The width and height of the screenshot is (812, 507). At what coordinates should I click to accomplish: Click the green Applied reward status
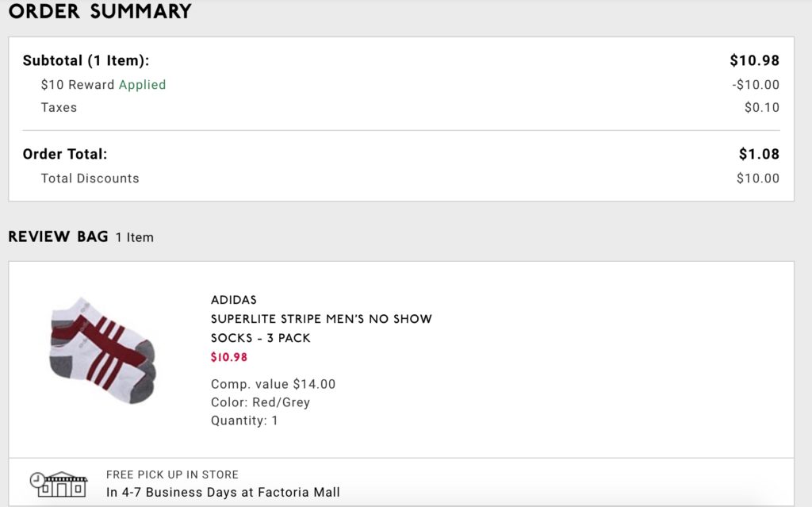coord(143,84)
